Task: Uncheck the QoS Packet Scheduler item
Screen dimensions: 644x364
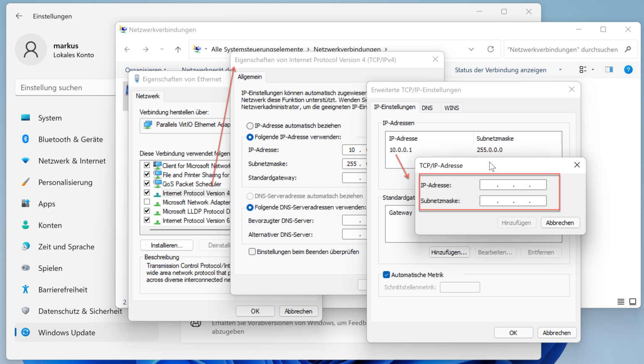Action: [x=147, y=183]
